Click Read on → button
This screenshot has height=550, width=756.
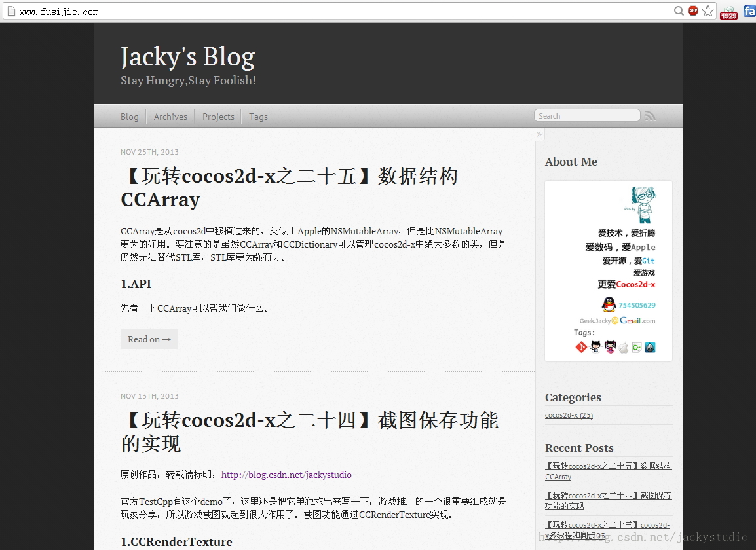[x=149, y=339]
